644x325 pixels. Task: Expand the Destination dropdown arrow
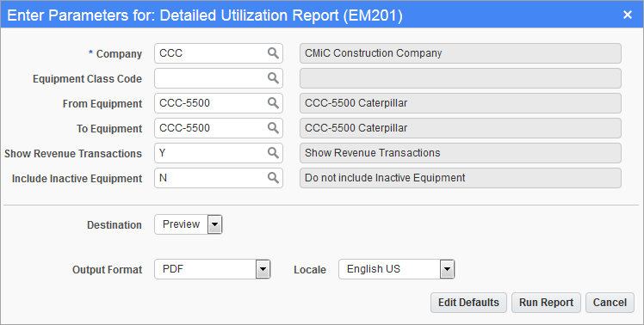214,225
